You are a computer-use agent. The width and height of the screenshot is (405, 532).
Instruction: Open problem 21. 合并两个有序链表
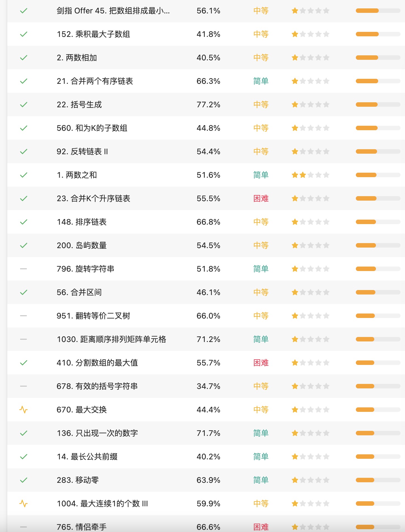point(95,81)
